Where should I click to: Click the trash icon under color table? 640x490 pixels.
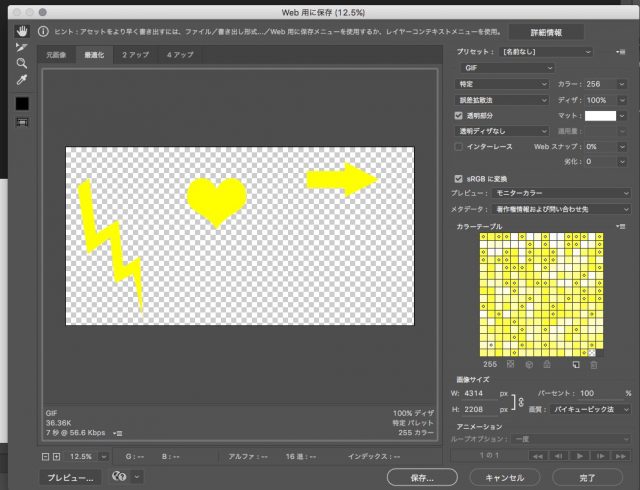pos(595,365)
